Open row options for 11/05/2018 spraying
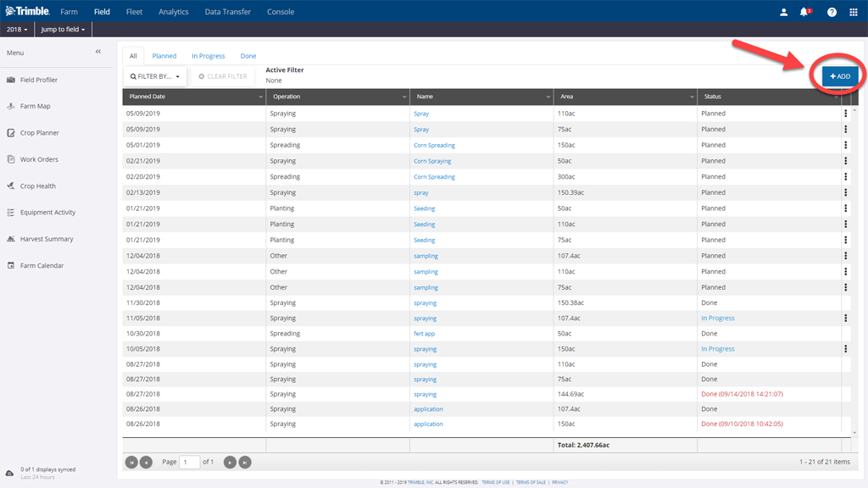This screenshot has height=488, width=868. pyautogui.click(x=845, y=319)
